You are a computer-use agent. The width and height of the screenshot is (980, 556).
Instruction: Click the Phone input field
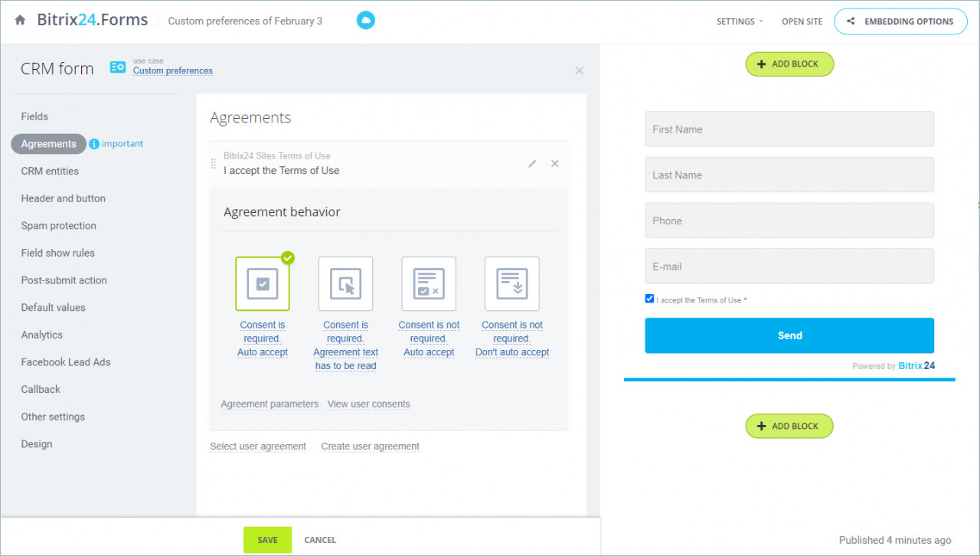[x=789, y=221]
